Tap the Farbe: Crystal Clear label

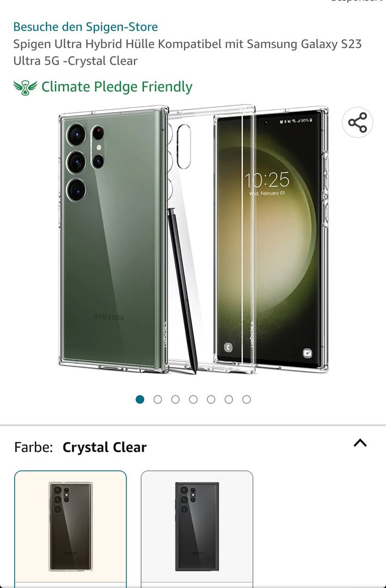click(x=80, y=447)
